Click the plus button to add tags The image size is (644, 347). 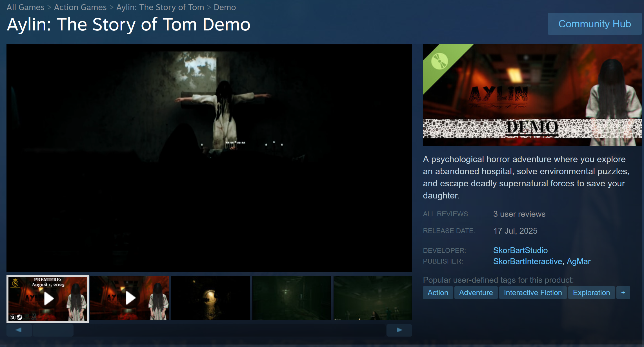tap(623, 293)
